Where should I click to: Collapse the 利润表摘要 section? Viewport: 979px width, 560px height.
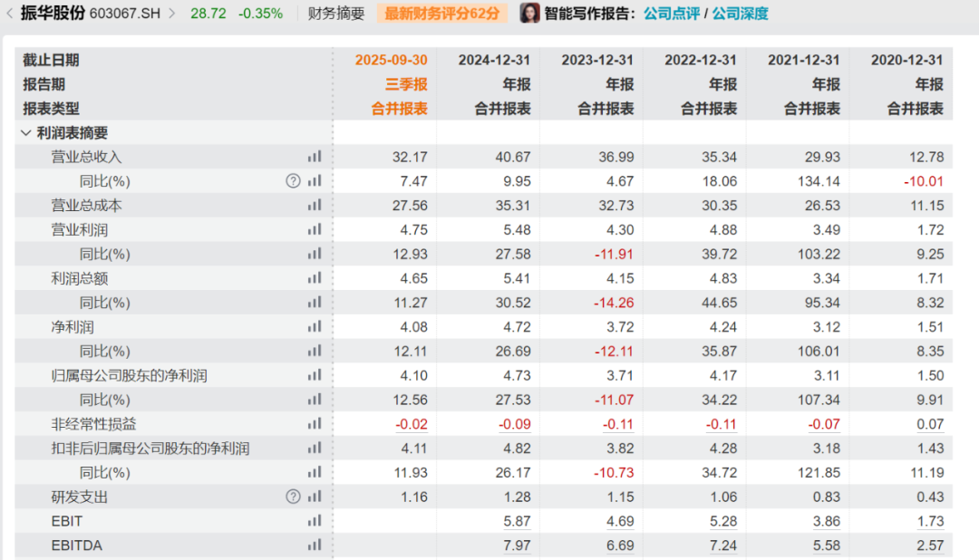click(x=25, y=133)
